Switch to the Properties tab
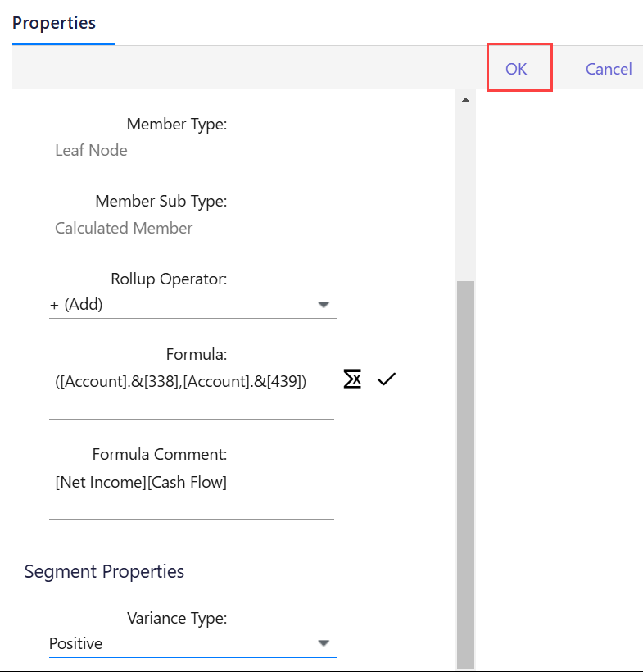The width and height of the screenshot is (643, 672). click(54, 23)
